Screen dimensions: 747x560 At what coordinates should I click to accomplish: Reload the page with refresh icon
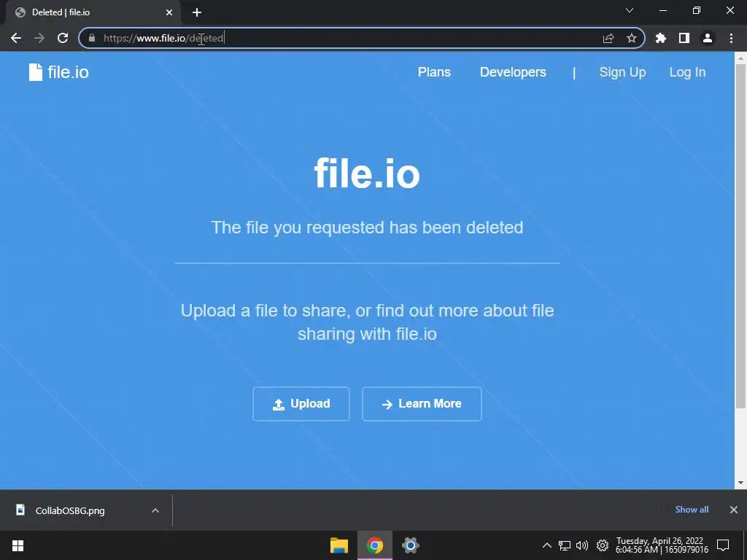(x=63, y=38)
